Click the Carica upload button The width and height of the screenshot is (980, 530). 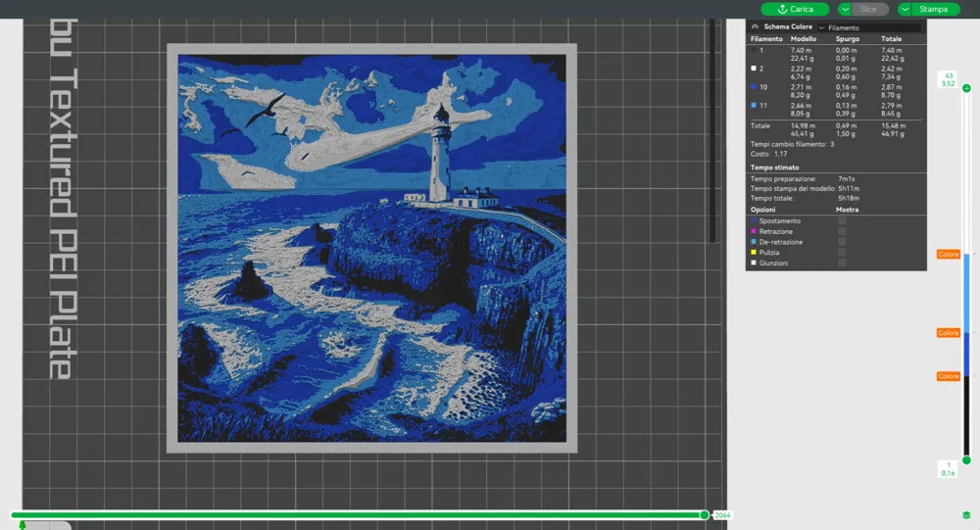[x=795, y=10]
